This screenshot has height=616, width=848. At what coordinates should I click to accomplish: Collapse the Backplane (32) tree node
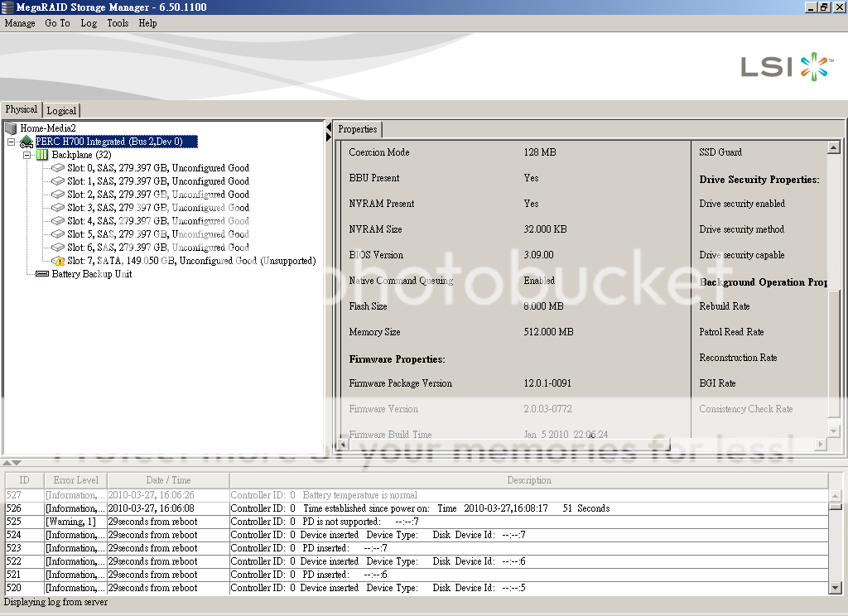pos(26,155)
